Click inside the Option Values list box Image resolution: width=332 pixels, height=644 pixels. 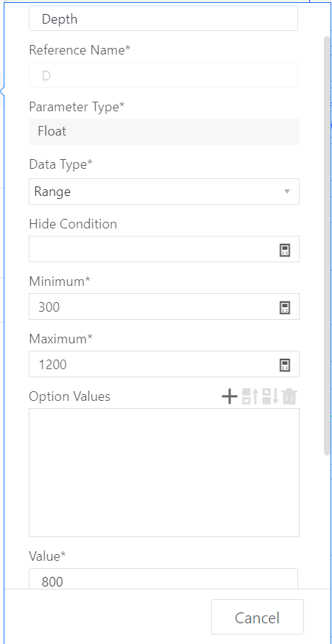[163, 472]
